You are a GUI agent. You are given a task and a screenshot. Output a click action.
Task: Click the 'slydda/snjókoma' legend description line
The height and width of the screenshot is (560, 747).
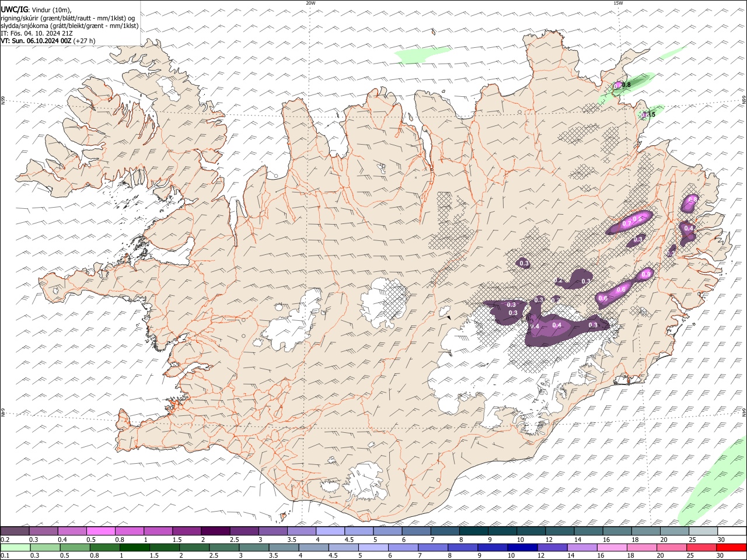pyautogui.click(x=70, y=26)
